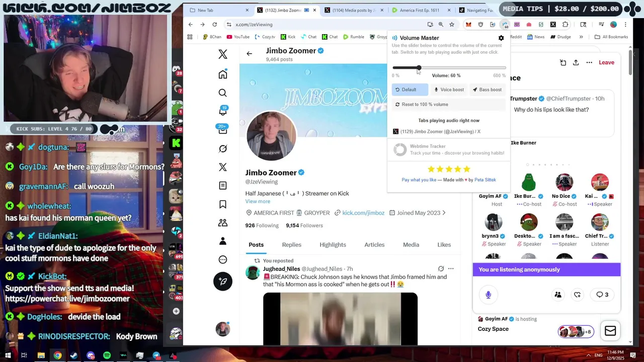Enable Voice boost mode

(x=449, y=89)
